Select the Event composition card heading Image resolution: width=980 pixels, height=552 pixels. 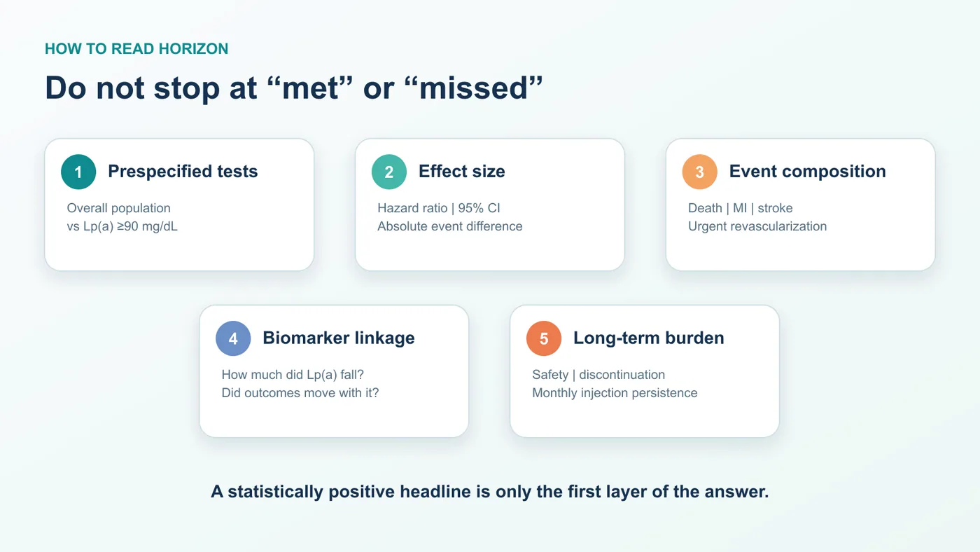808,172
